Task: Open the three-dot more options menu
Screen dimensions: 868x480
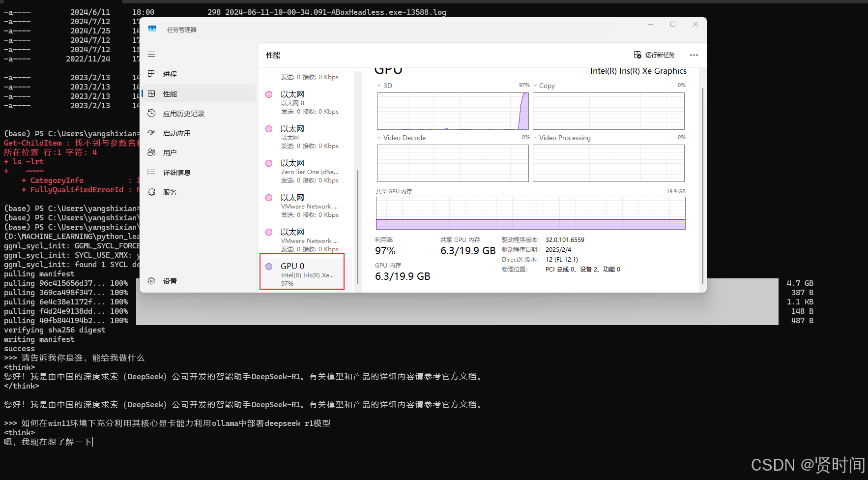Action: click(694, 55)
